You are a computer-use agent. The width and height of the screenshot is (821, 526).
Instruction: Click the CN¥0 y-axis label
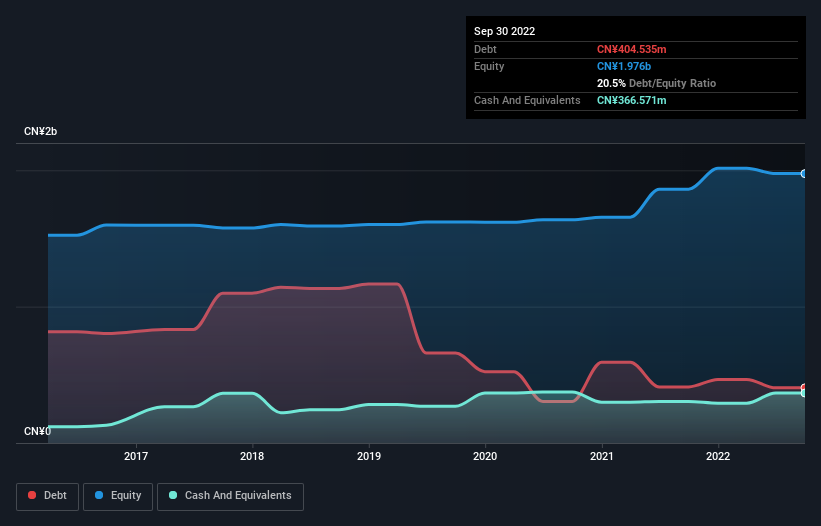[37, 431]
